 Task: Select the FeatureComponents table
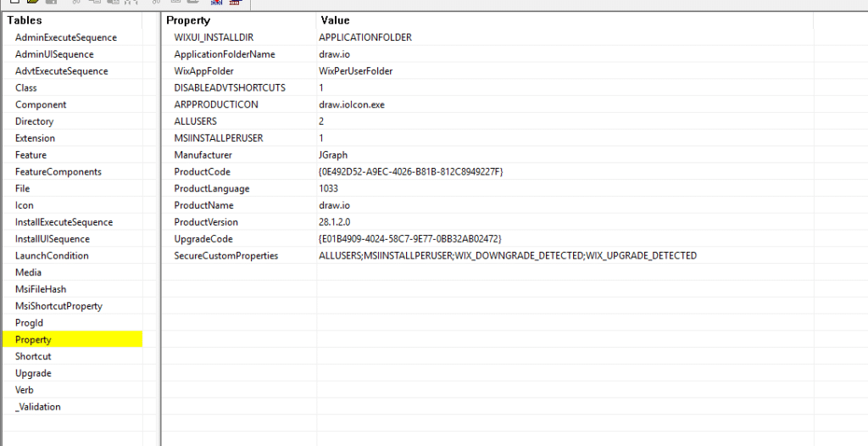click(x=58, y=172)
